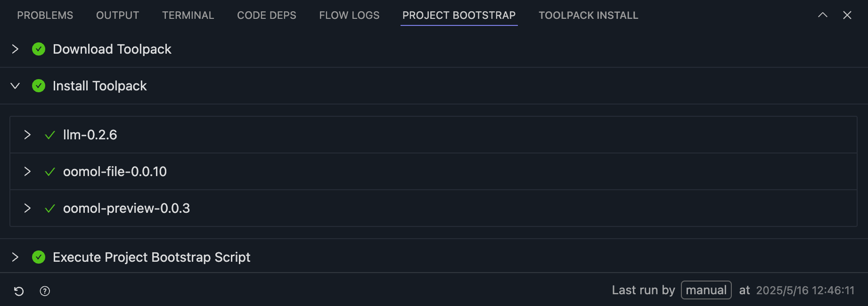868x306 pixels.
Task: Click the checkmark next to oomol-file-0.0.10
Action: pyautogui.click(x=50, y=172)
